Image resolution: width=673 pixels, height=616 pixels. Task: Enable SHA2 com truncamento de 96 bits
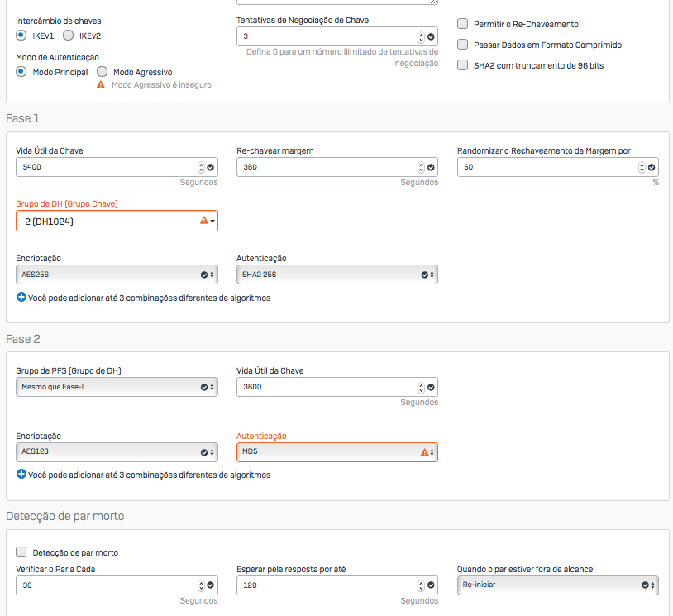(463, 65)
